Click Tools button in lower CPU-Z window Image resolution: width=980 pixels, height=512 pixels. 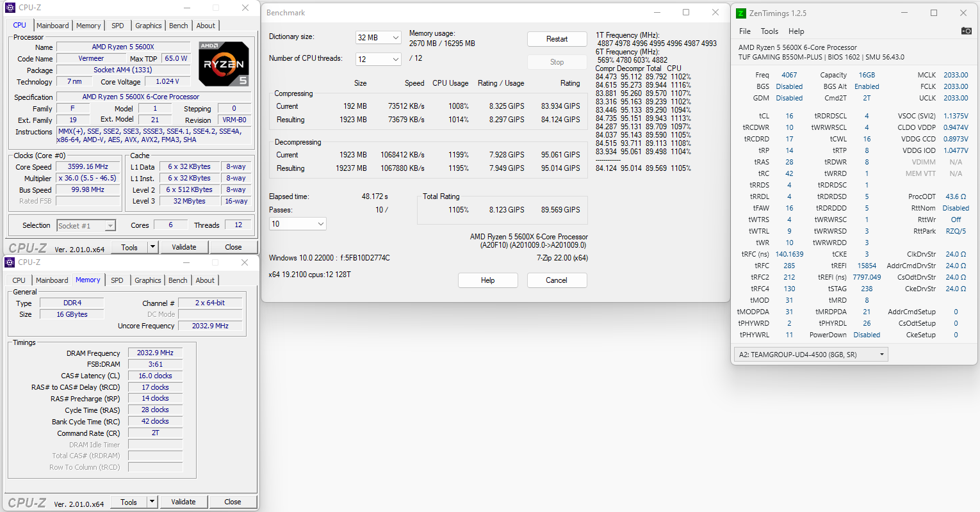[x=129, y=502]
